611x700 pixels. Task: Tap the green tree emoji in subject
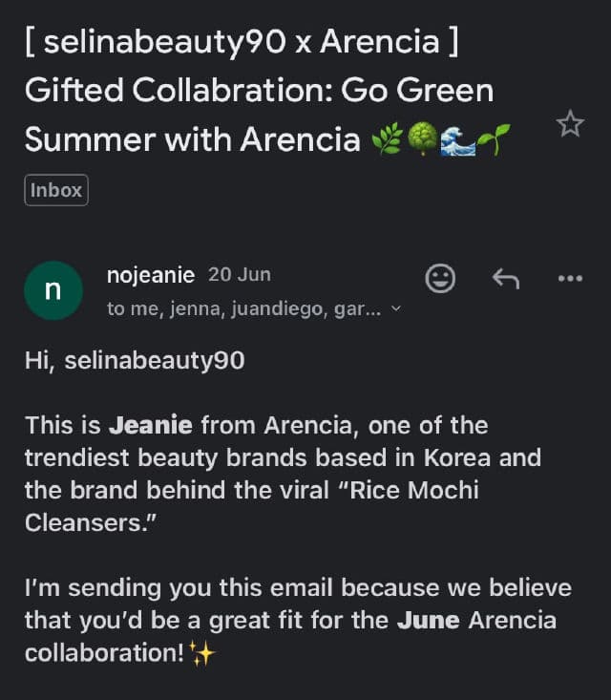(421, 140)
